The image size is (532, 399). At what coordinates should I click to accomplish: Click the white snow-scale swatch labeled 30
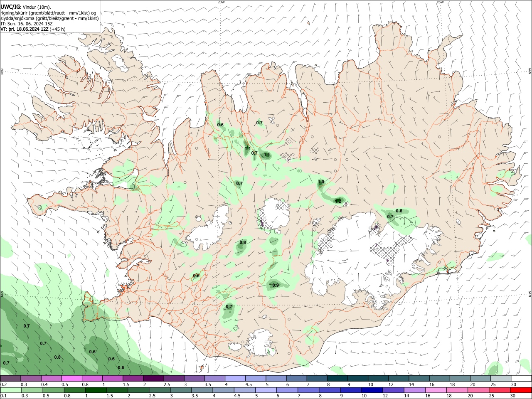(x=521, y=379)
